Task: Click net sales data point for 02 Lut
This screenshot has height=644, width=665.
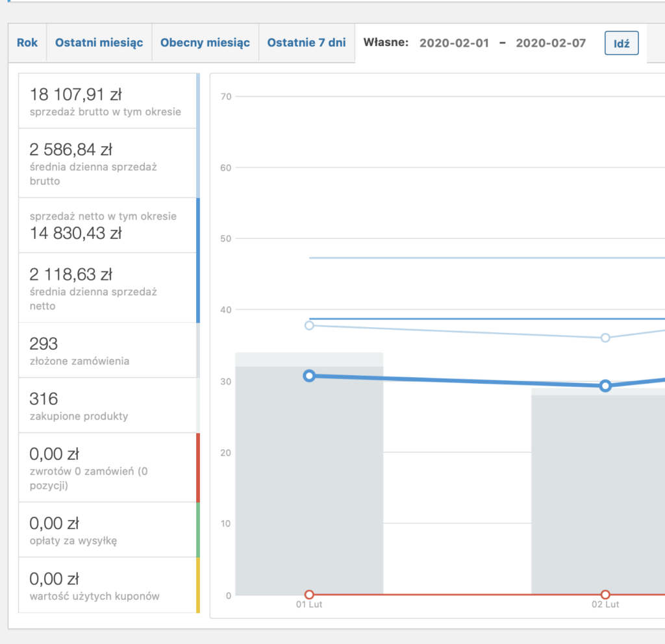Action: click(605, 386)
